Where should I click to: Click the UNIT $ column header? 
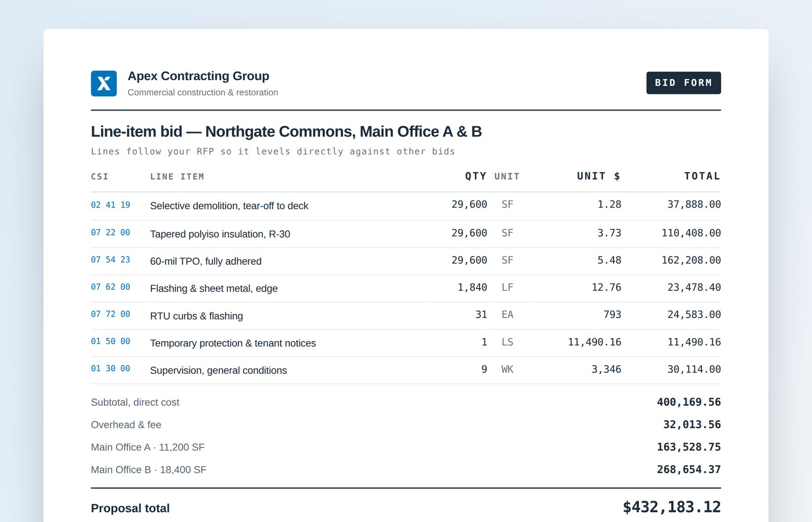[x=599, y=176]
